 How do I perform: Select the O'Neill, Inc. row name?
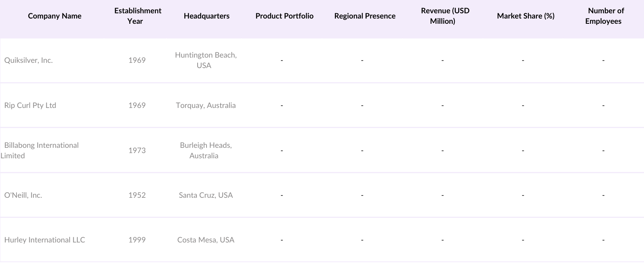(x=23, y=195)
